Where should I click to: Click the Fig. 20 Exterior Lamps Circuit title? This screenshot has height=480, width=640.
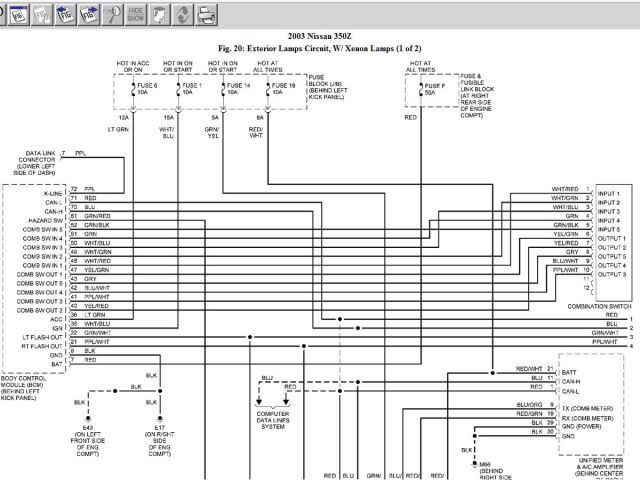click(320, 48)
